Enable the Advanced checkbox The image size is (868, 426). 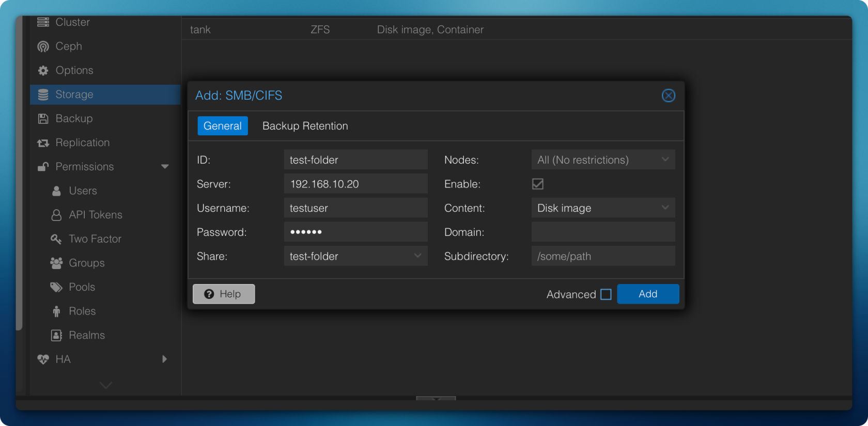pyautogui.click(x=606, y=294)
